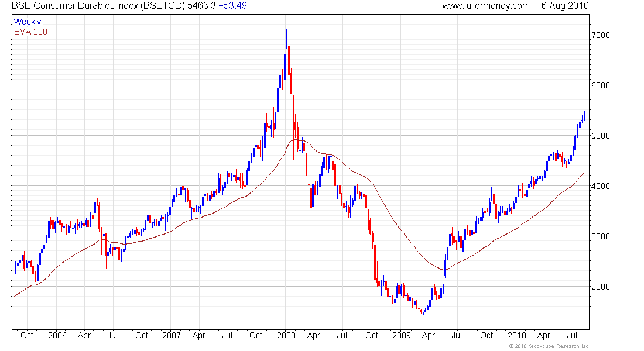Click the 2000 price axis label
Screen dimensions: 644x351
601,287
